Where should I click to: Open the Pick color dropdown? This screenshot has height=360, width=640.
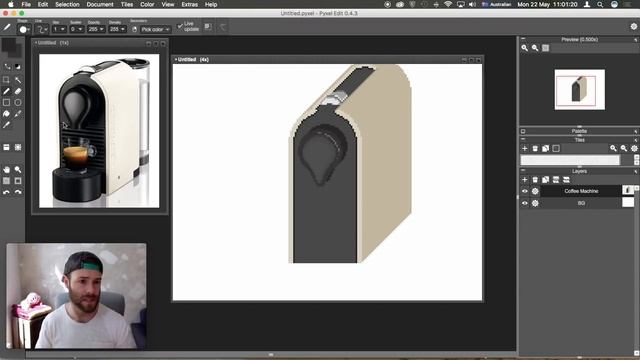click(155, 29)
